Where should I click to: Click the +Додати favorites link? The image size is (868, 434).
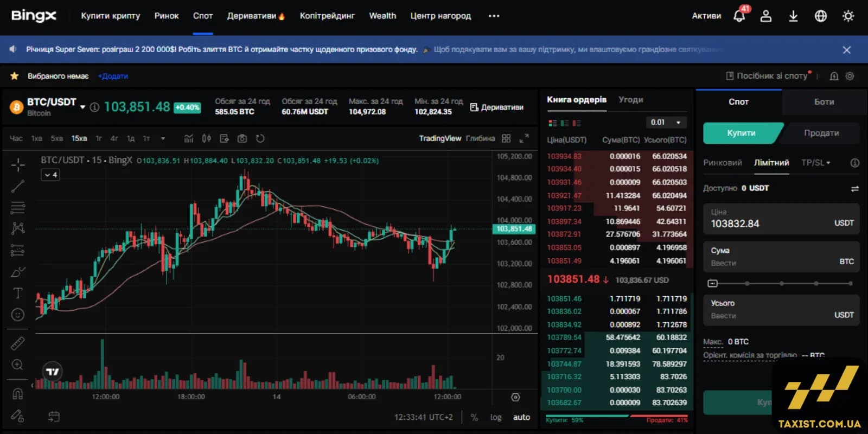(113, 76)
